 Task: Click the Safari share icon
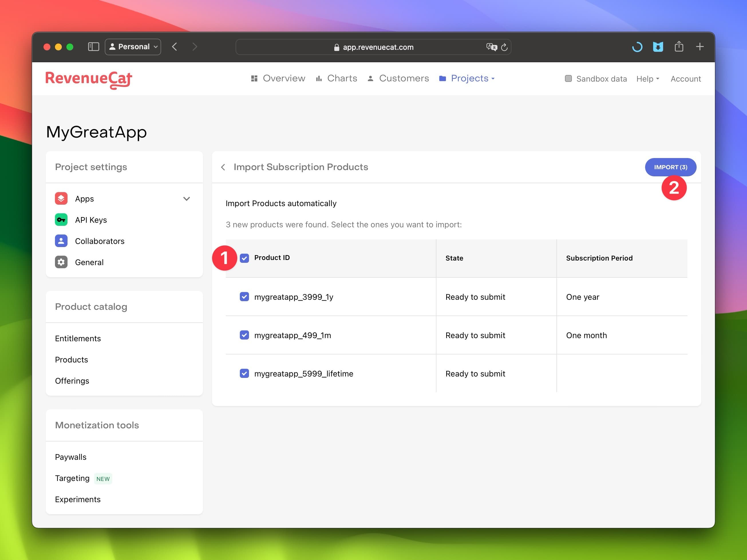(x=679, y=46)
